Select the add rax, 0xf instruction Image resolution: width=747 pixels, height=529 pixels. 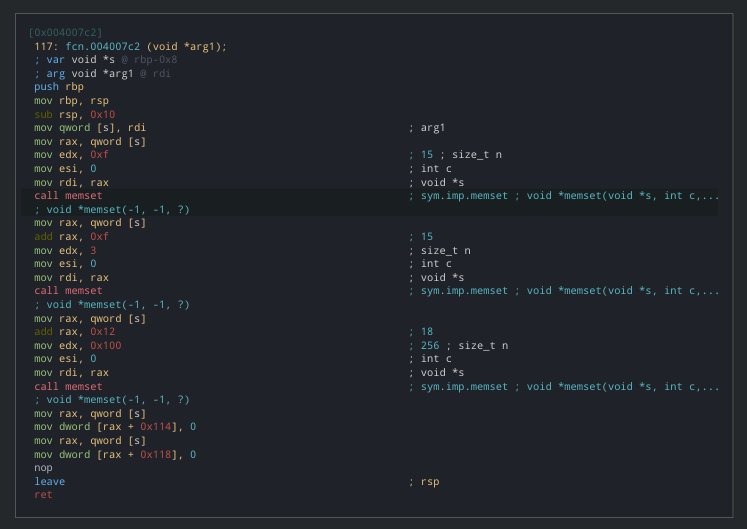(x=71, y=237)
